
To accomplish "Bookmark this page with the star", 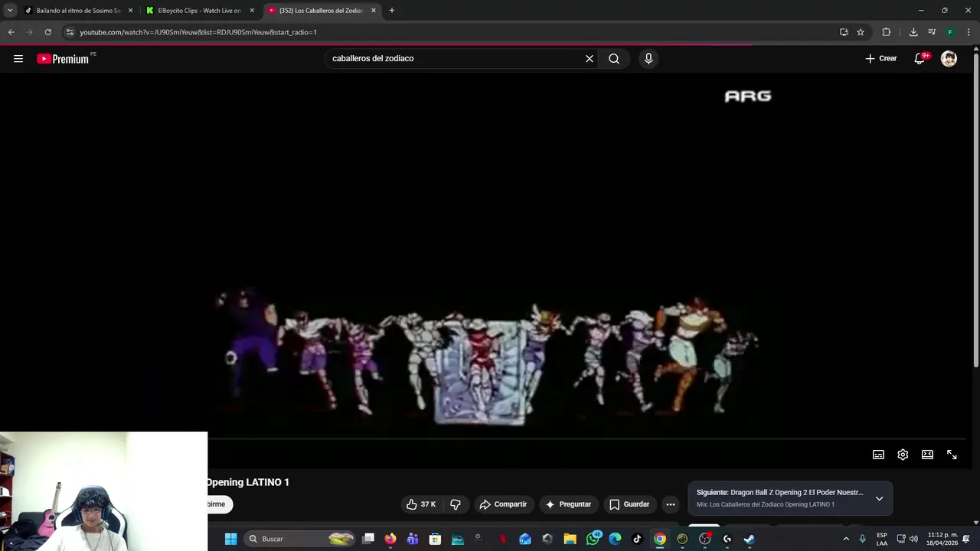I will [x=861, y=32].
